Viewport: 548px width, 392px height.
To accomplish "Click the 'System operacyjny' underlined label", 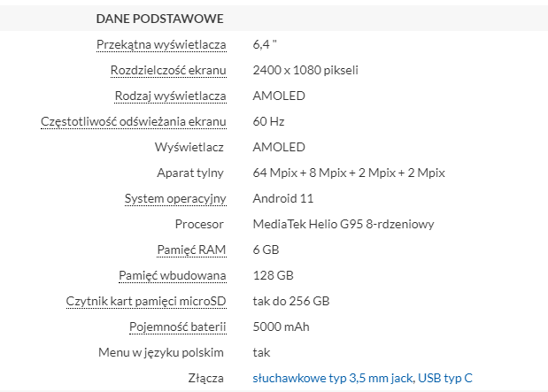I will (x=175, y=198).
